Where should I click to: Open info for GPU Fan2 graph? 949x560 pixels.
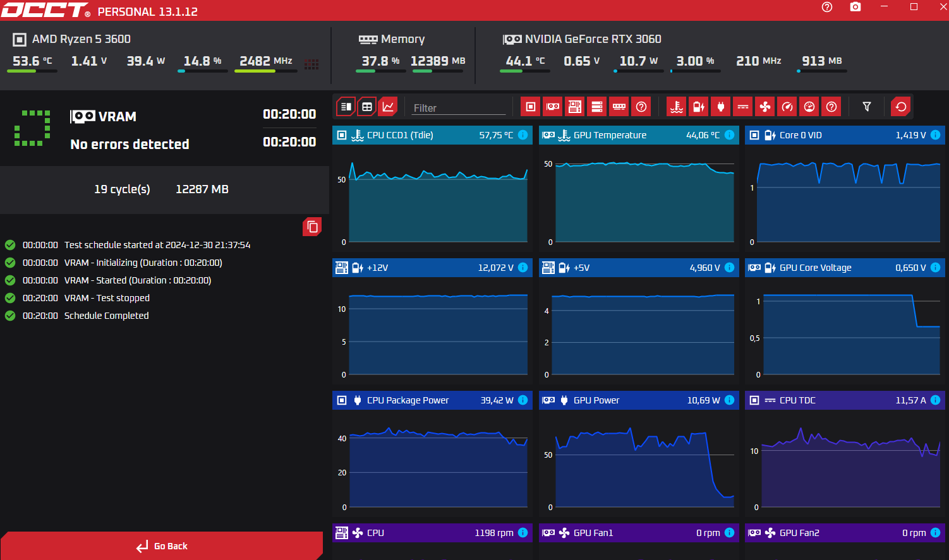click(936, 533)
